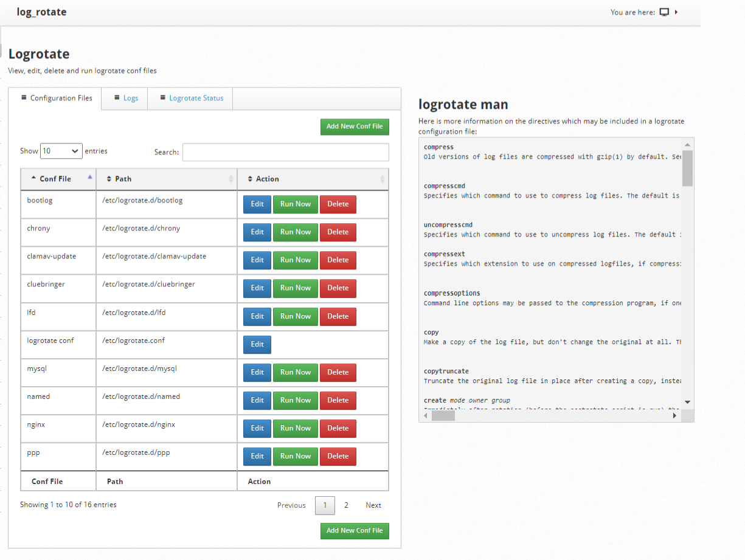
Task: Run cluebringer logrotate now
Action: (296, 288)
